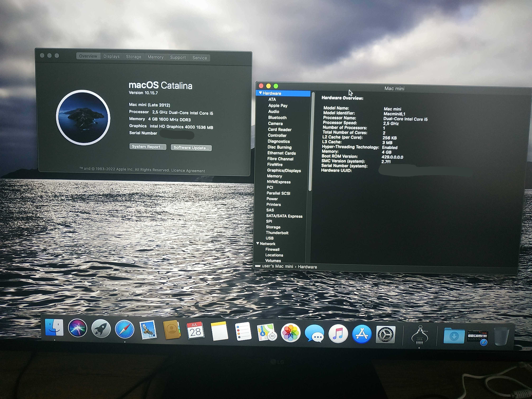
Task: Select Printers in the sidebar
Action: click(x=274, y=204)
